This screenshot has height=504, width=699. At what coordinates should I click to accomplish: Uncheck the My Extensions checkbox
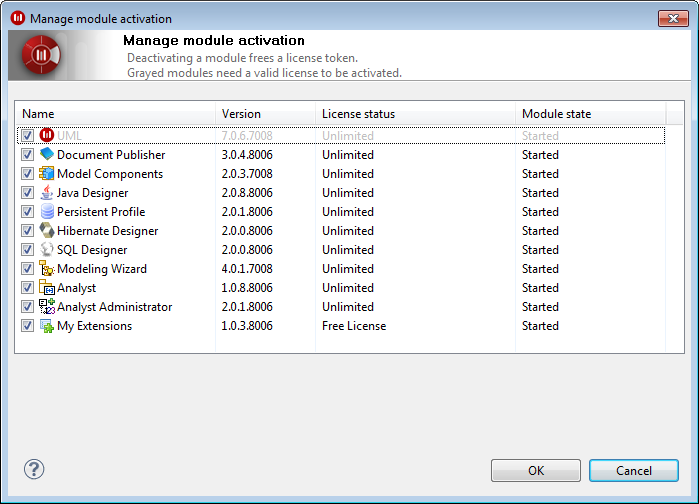click(x=27, y=326)
